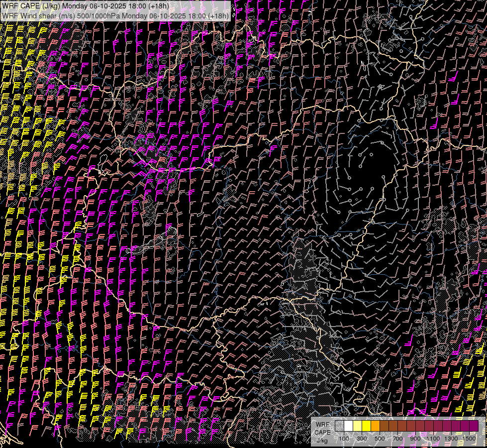The image size is (487, 448).
Task: Click the white CAPE legend swatch
Action: tap(348, 426)
